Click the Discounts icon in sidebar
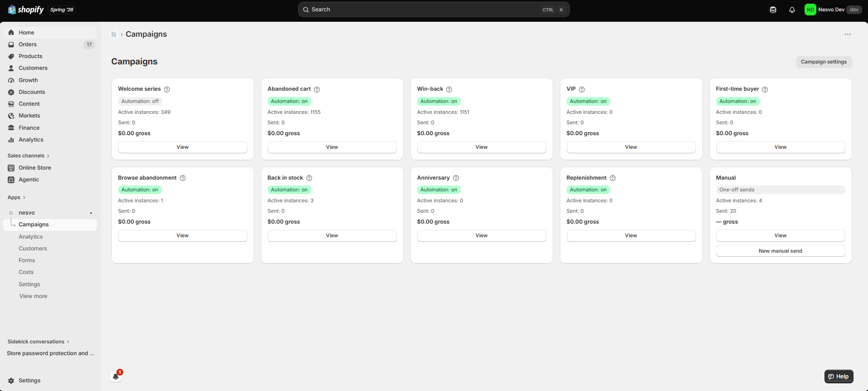 coord(11,92)
